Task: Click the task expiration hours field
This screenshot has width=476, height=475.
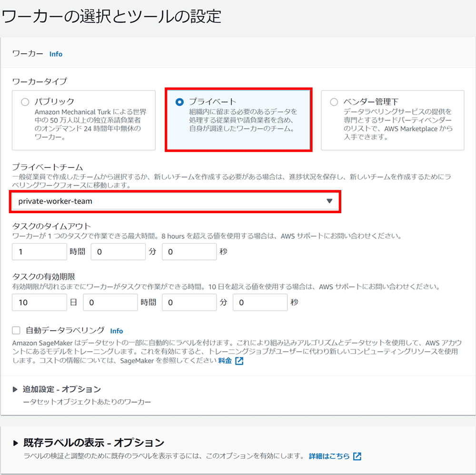Action: tap(110, 302)
